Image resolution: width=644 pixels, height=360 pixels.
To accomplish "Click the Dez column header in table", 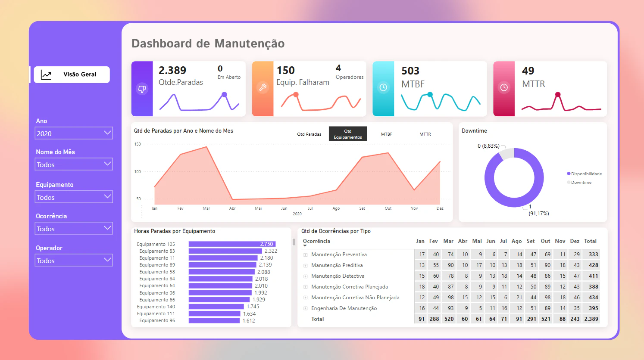I will pyautogui.click(x=575, y=241).
